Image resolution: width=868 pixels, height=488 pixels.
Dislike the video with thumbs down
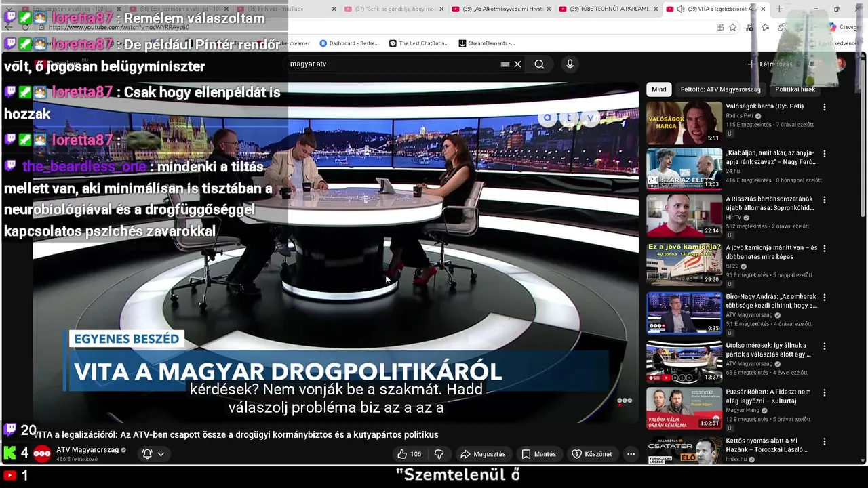[x=439, y=454]
